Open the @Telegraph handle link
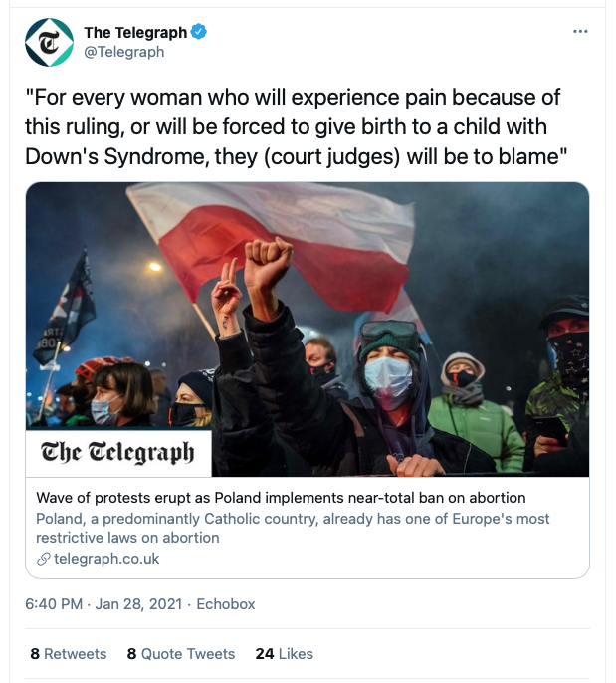Image resolution: width=616 pixels, height=683 pixels. coord(124,52)
